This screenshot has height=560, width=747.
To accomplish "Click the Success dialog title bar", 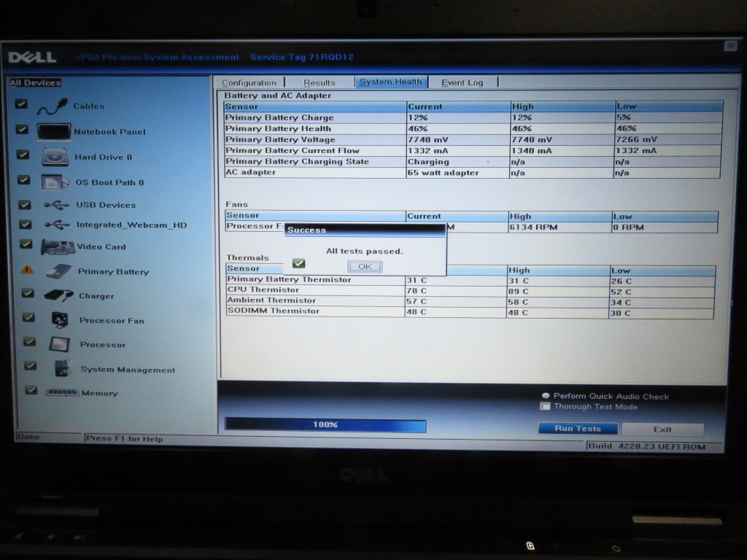I will click(365, 230).
